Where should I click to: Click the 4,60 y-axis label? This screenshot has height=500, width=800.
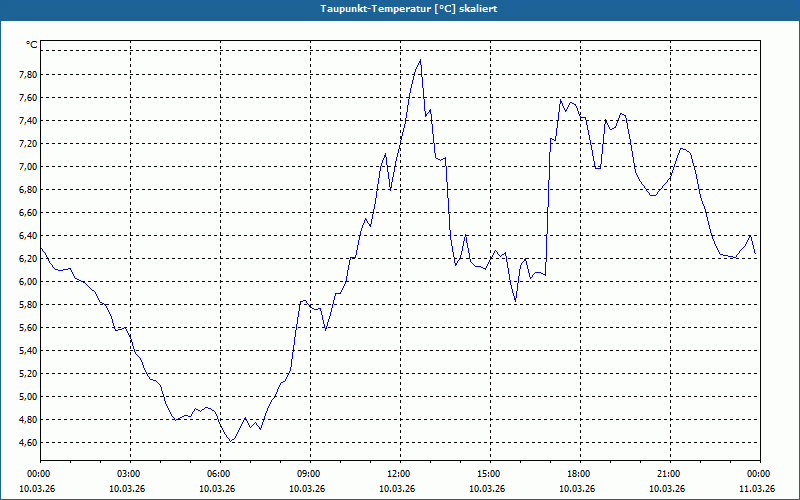(x=27, y=443)
